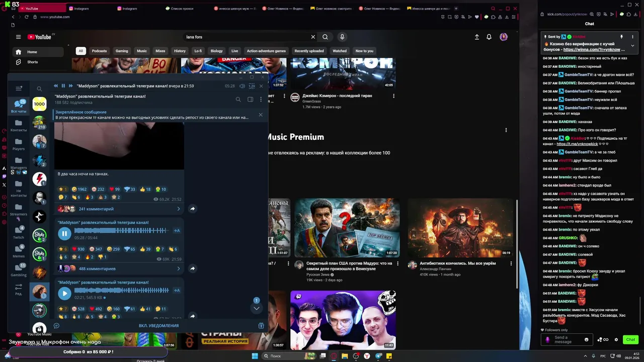Open the YouTube guide hamburger menu
Screen dimensions: 644x362
point(18,37)
